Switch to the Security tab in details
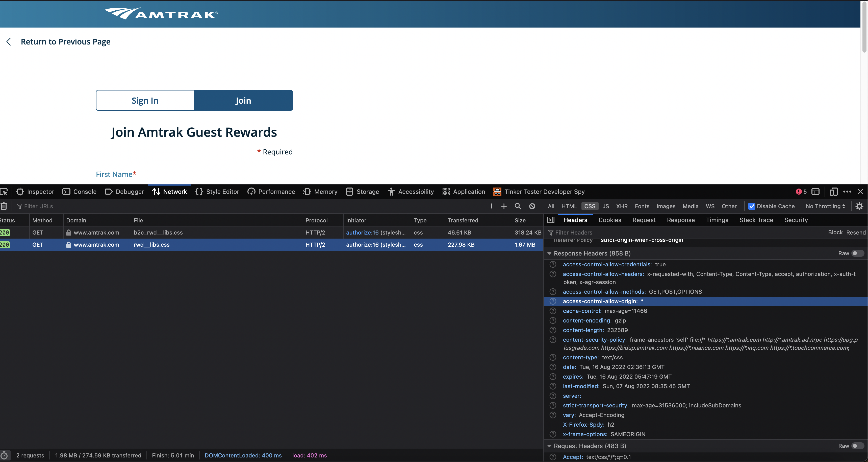 point(796,220)
